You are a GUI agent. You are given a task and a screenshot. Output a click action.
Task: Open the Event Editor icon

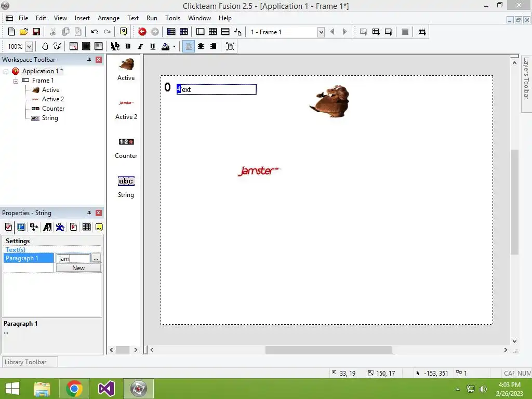pos(212,32)
